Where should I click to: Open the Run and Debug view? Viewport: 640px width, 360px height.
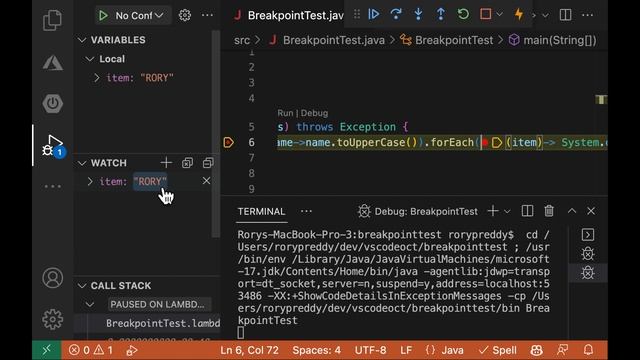click(53, 146)
